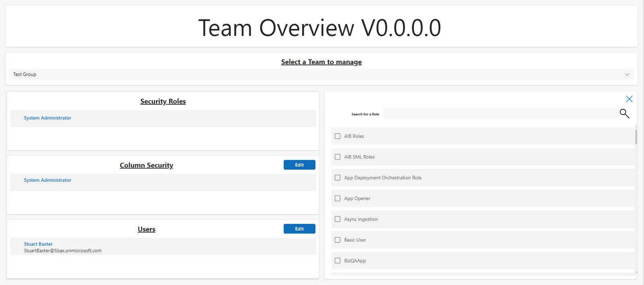
Task: Focus the Search for a Role field
Action: (x=501, y=114)
